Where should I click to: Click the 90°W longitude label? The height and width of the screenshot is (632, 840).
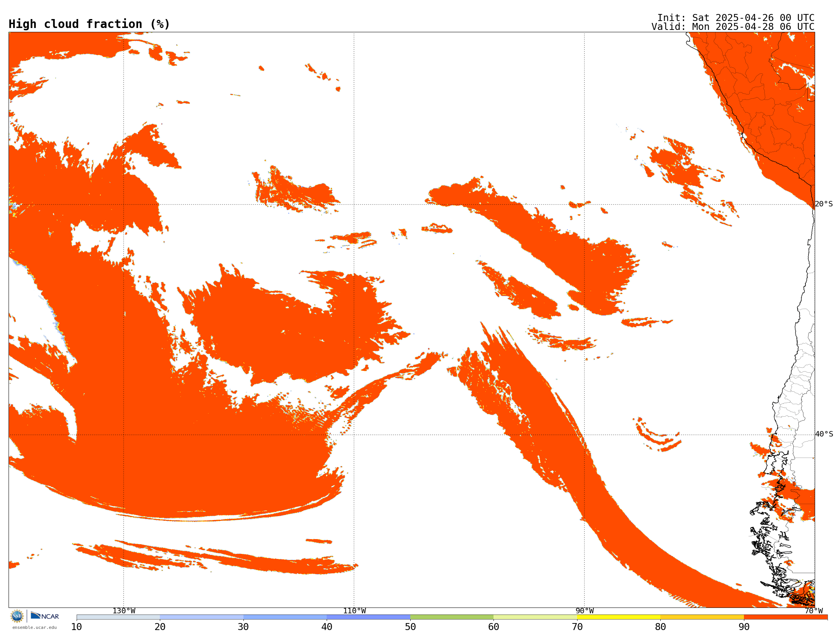coord(584,611)
